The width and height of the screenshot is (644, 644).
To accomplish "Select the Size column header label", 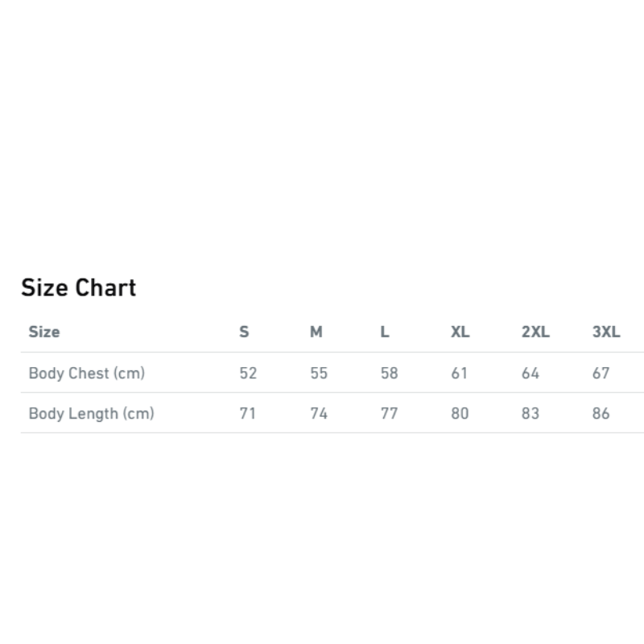I will click(x=44, y=332).
